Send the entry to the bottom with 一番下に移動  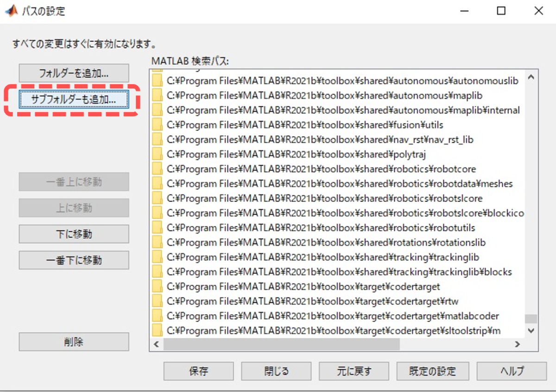pyautogui.click(x=74, y=260)
